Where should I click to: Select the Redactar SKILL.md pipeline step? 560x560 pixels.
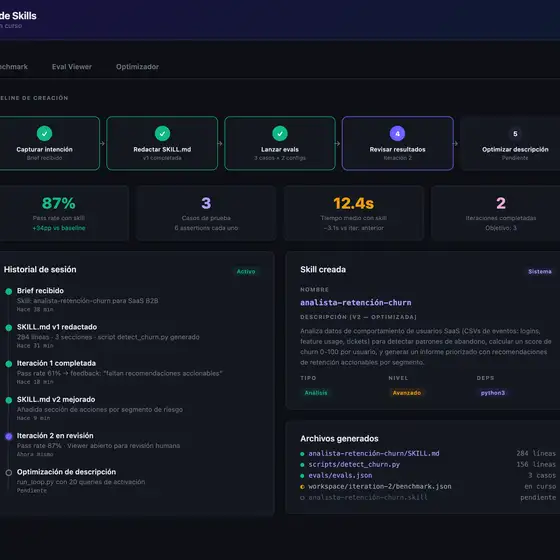(162, 143)
